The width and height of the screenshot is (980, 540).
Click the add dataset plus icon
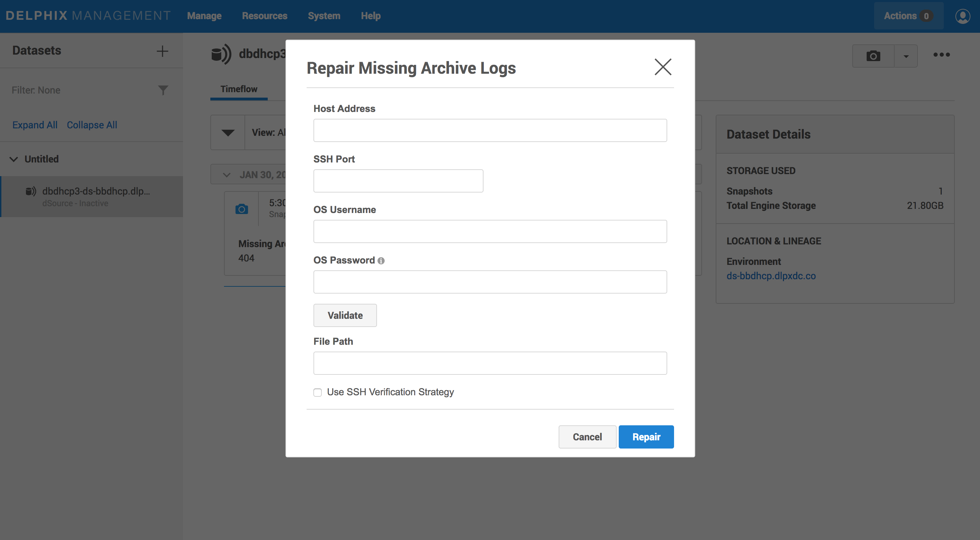click(x=163, y=51)
